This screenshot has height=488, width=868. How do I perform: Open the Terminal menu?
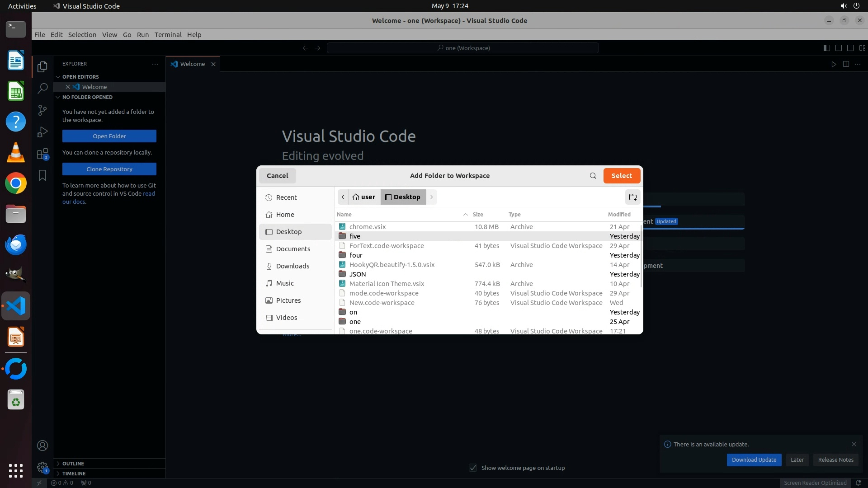[x=168, y=35]
